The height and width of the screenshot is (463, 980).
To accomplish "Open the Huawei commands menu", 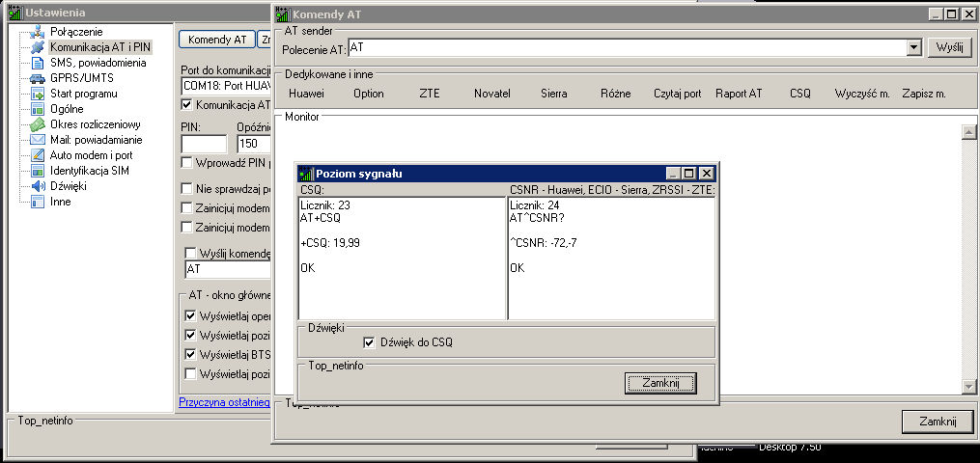I will (306, 94).
